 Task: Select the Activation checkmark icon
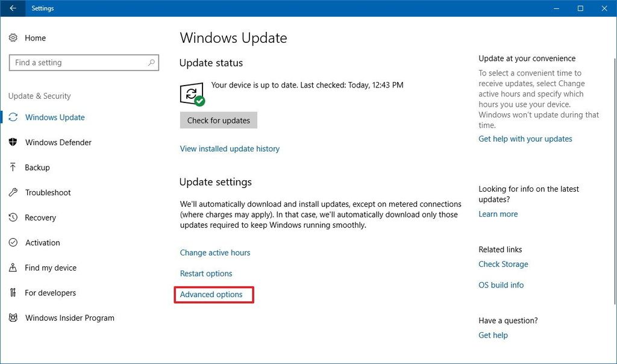click(13, 243)
